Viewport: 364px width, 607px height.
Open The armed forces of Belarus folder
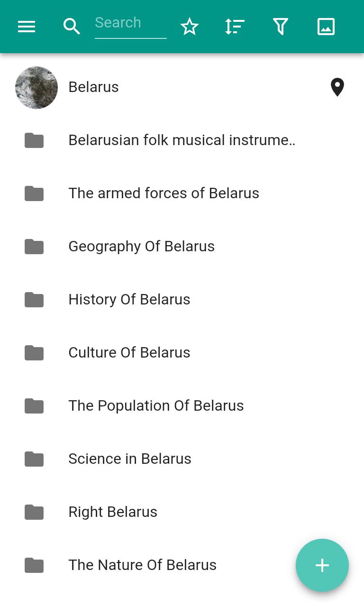click(182, 193)
